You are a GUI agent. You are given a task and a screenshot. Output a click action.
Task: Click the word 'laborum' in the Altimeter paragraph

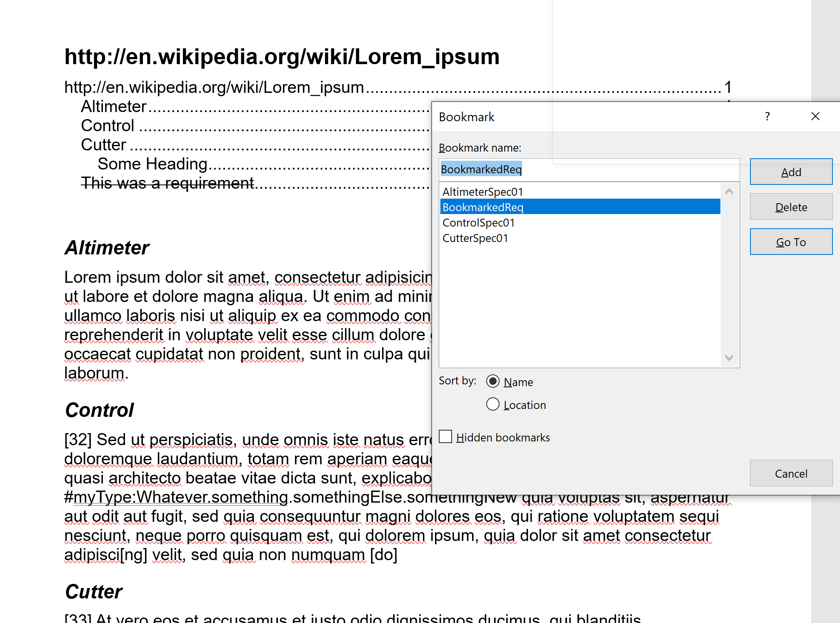point(94,373)
